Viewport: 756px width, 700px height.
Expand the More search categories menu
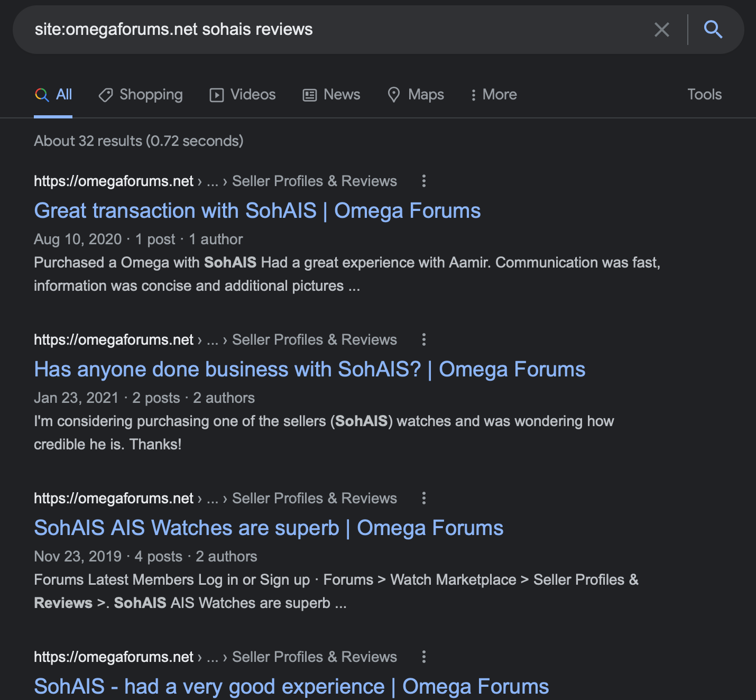[x=494, y=95]
